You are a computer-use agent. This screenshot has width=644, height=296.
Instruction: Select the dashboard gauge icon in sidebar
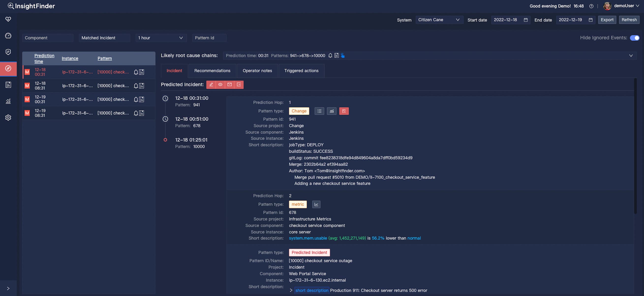click(x=8, y=35)
